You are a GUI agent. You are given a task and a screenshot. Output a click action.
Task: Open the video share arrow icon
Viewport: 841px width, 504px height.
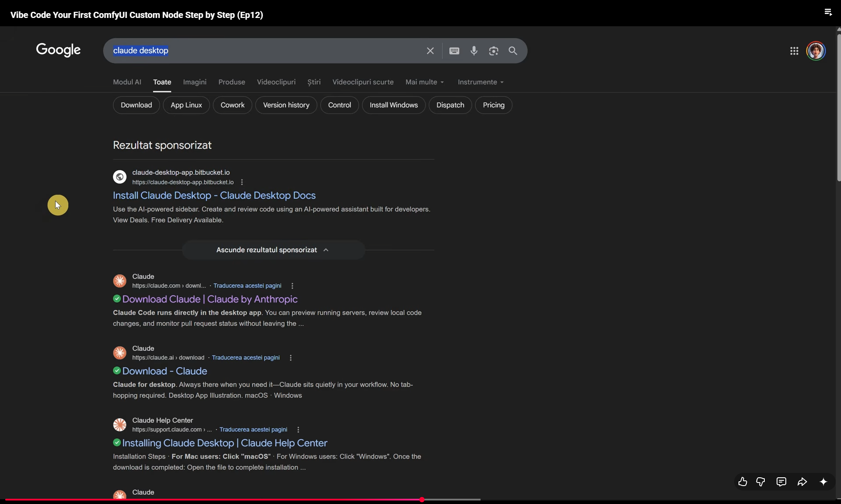(x=802, y=482)
